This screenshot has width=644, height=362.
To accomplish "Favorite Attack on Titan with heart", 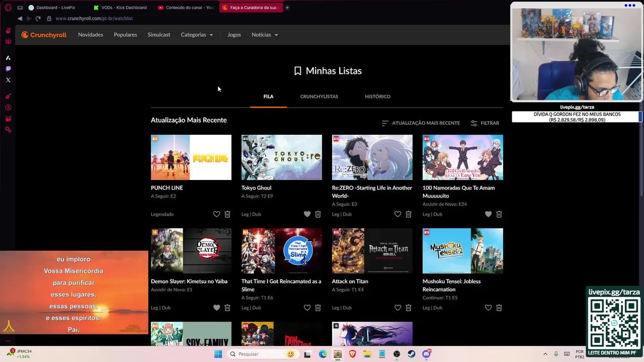I will (398, 308).
